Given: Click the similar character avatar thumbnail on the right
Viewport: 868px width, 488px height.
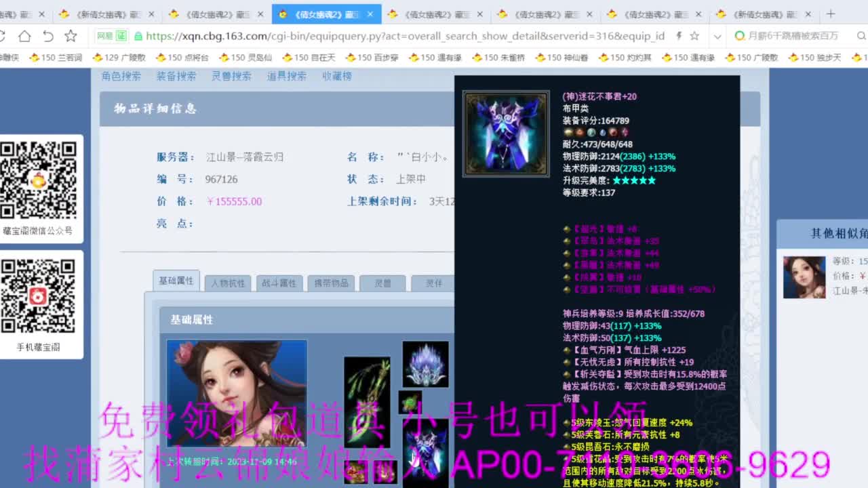Looking at the screenshot, I should 804,277.
